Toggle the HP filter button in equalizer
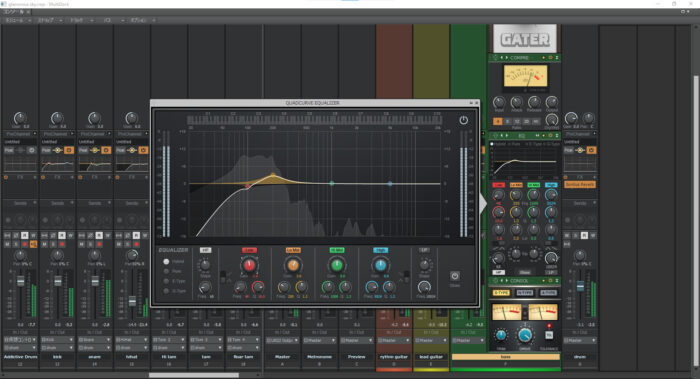The height and width of the screenshot is (379, 700). pos(205,250)
